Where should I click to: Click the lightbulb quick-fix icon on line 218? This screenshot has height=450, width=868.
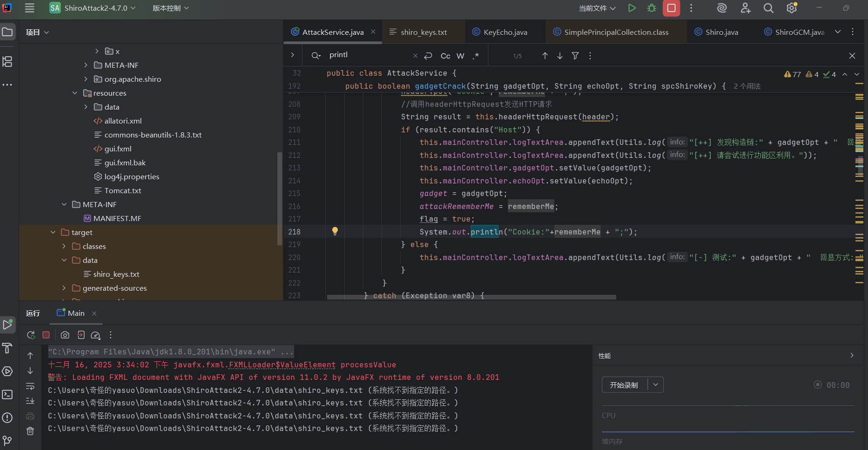click(335, 231)
